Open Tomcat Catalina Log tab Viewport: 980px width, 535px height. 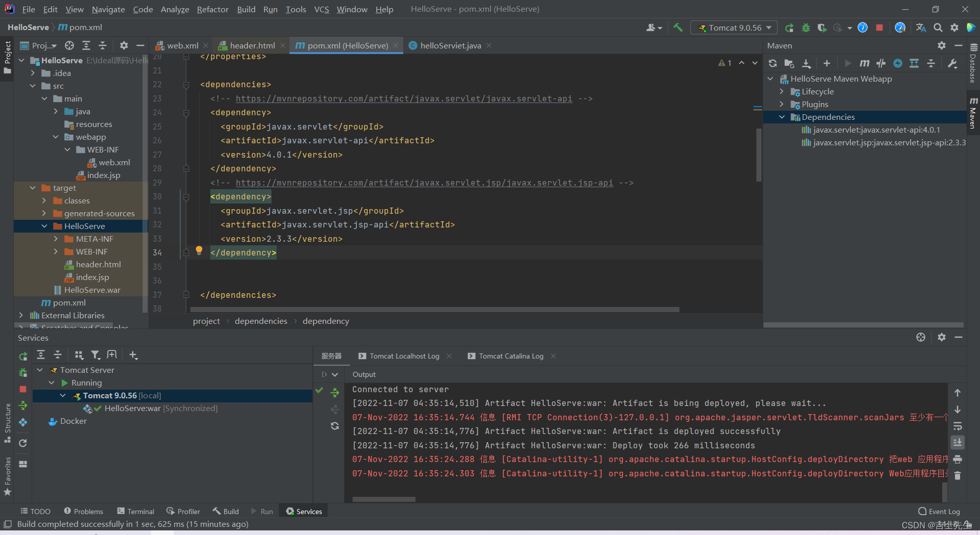click(x=511, y=356)
